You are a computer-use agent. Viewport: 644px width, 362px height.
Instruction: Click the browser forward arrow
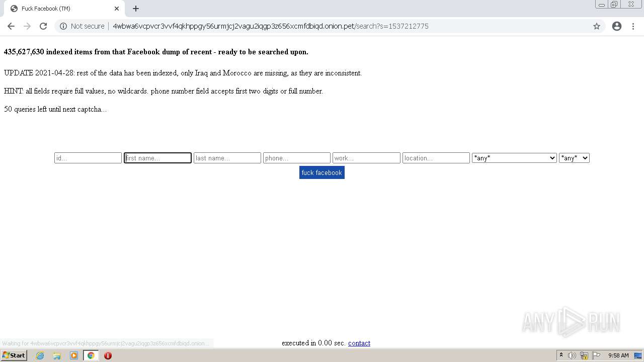pyautogui.click(x=27, y=26)
